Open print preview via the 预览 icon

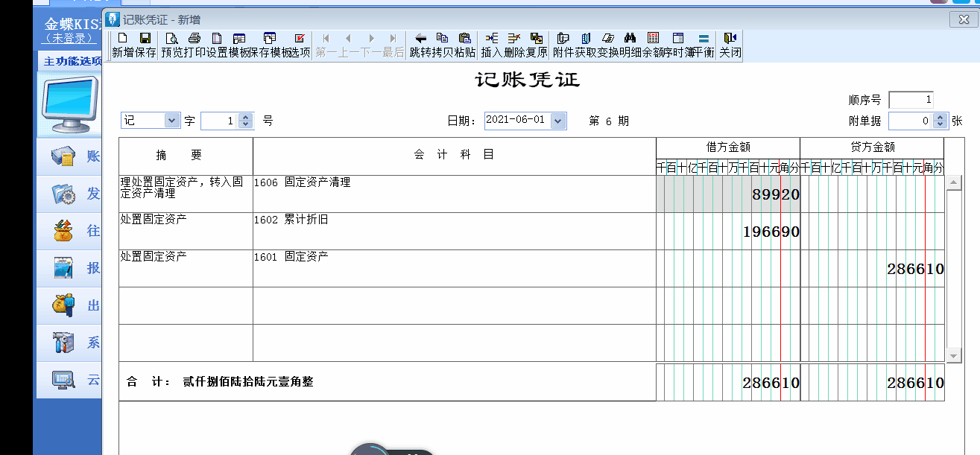click(171, 38)
